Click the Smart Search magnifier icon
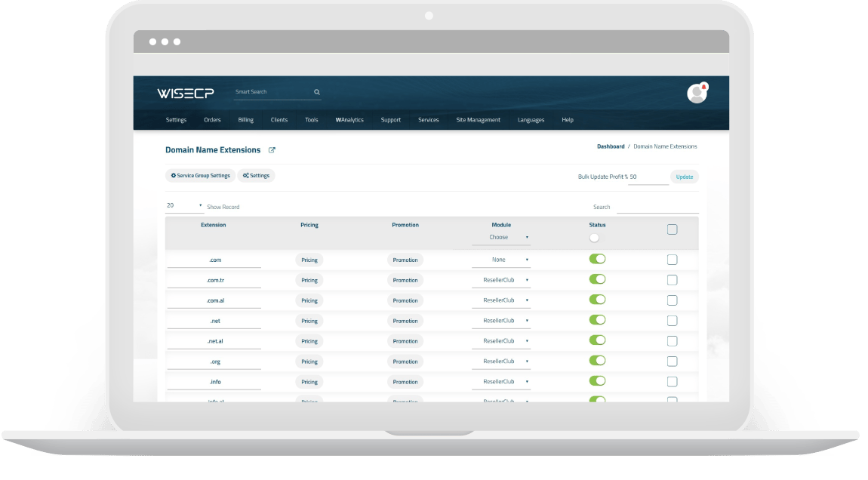Screen dimensions: 868x480 tap(317, 92)
